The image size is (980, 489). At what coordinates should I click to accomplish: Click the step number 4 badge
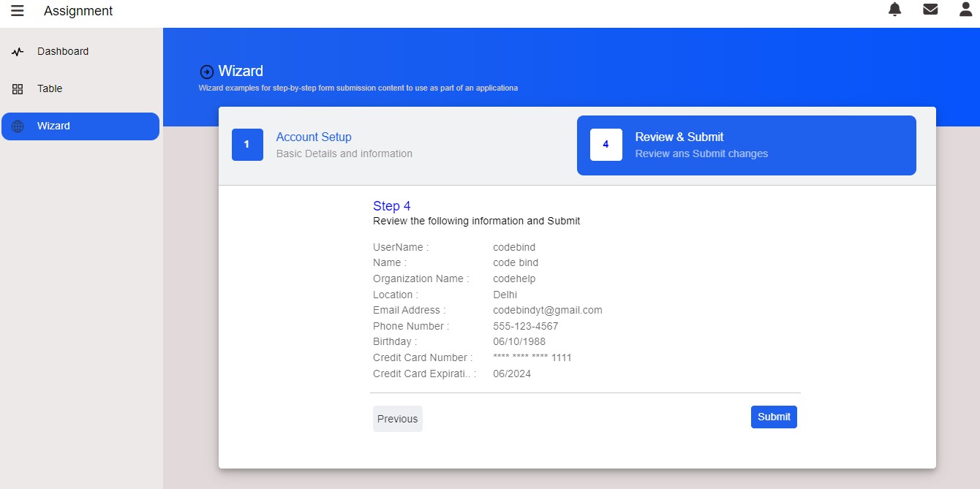pos(606,145)
